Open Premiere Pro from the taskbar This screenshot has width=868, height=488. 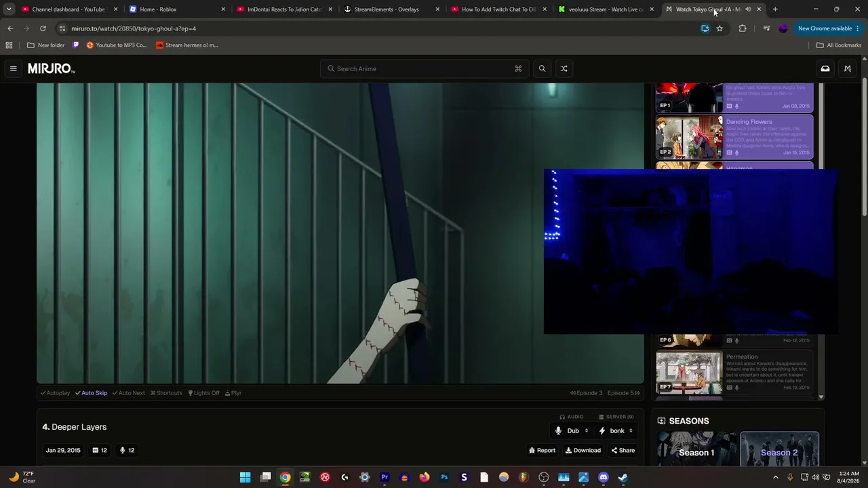384,477
